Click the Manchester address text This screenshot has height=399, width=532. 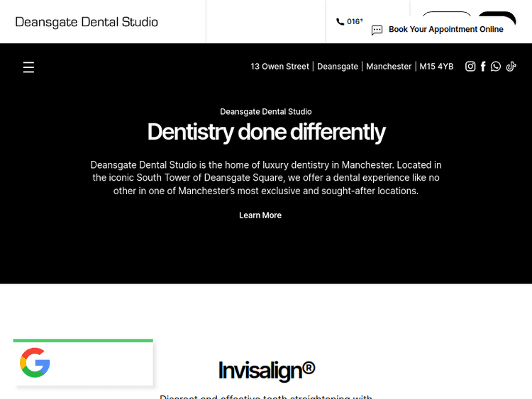[x=389, y=67]
